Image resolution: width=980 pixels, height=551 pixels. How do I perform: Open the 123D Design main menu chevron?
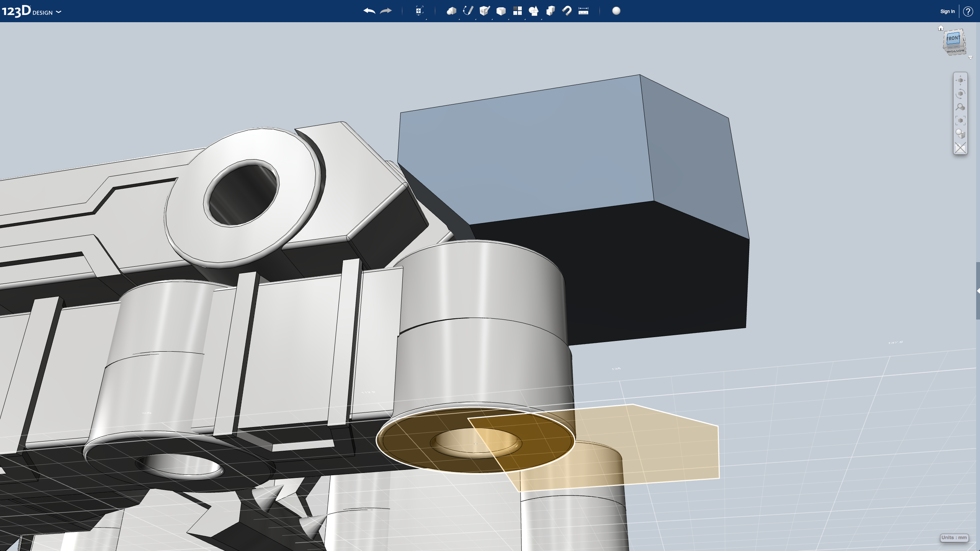click(x=58, y=12)
